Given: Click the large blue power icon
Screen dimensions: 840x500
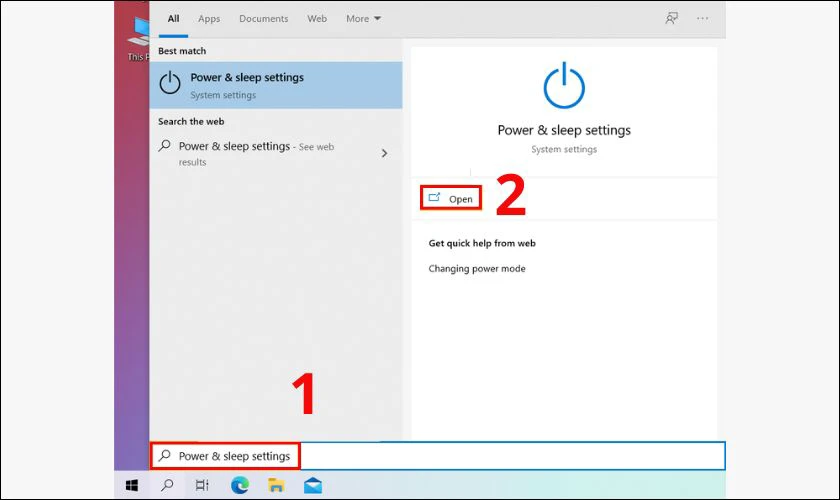Looking at the screenshot, I should (564, 86).
